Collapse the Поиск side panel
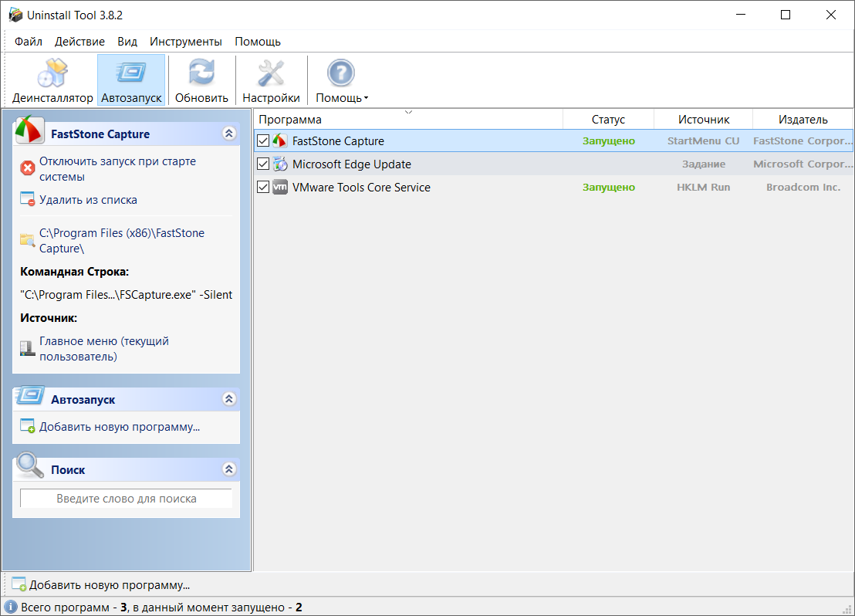 229,469
